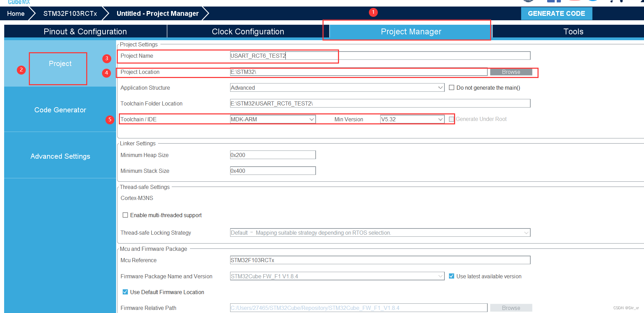Toggle the Generate Under Root checkbox
Viewport: 644px width, 313px height.
[x=452, y=119]
